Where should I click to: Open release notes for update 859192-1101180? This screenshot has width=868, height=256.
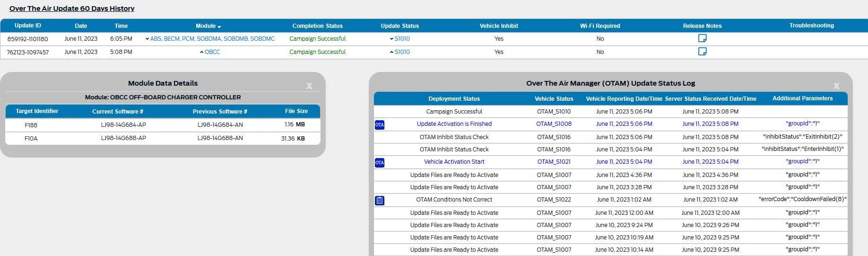(x=702, y=38)
